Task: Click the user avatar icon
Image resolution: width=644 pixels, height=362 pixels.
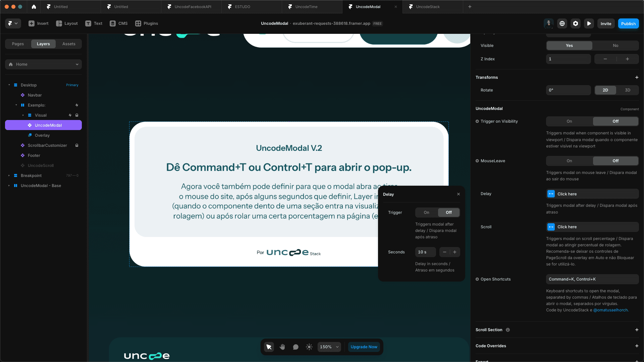Action: pyautogui.click(x=549, y=23)
